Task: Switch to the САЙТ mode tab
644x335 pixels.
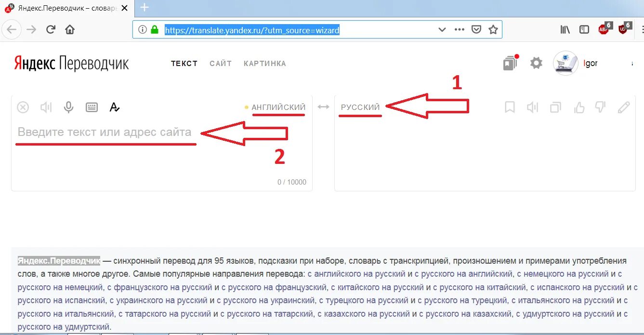Action: tap(221, 63)
